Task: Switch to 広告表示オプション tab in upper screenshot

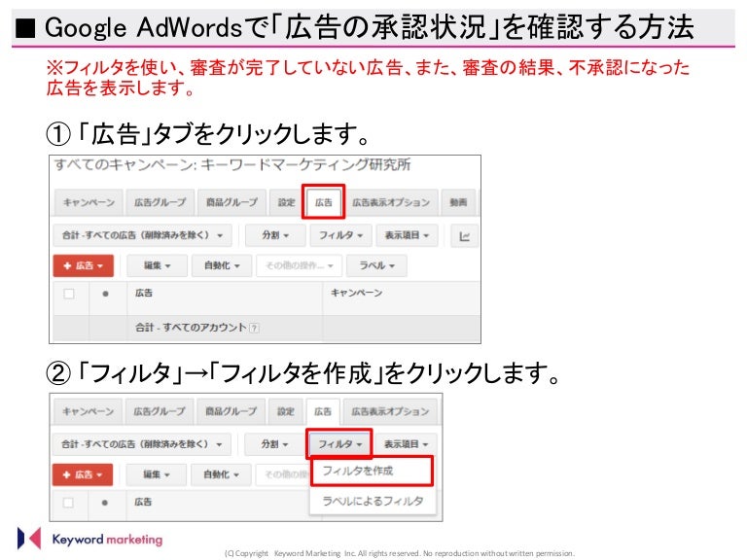Action: tap(391, 203)
